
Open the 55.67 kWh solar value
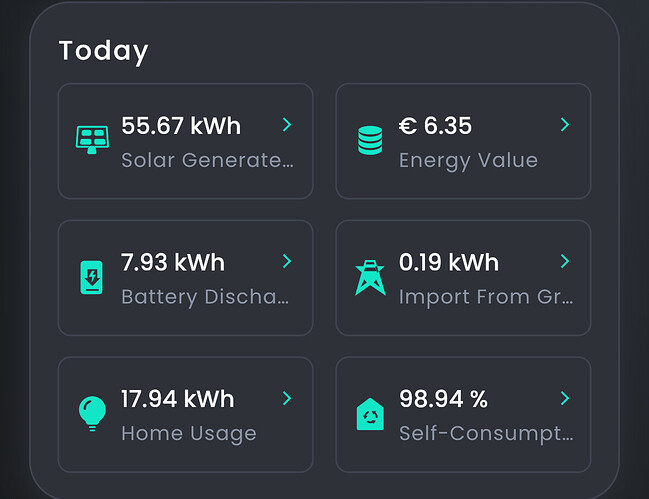tap(181, 126)
